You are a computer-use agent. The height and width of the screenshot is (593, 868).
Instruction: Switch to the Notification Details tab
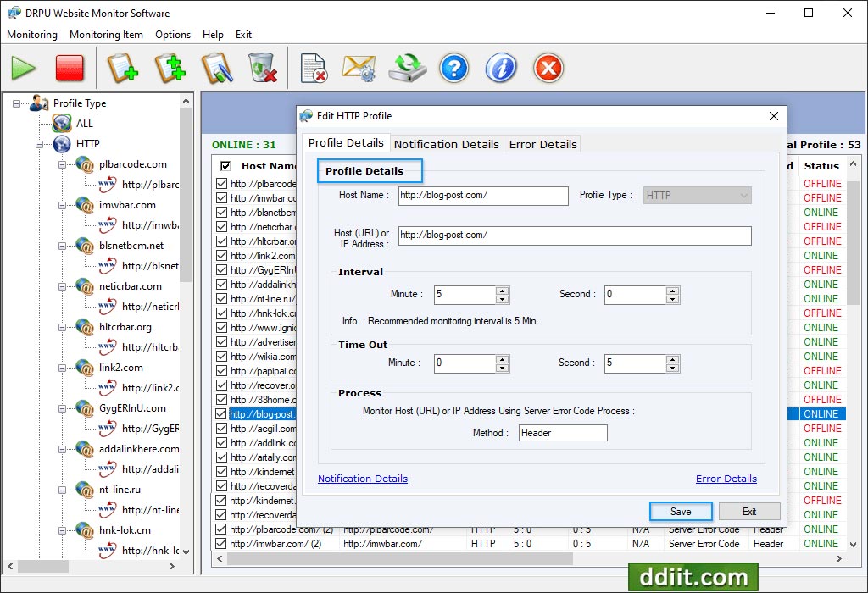(x=446, y=144)
